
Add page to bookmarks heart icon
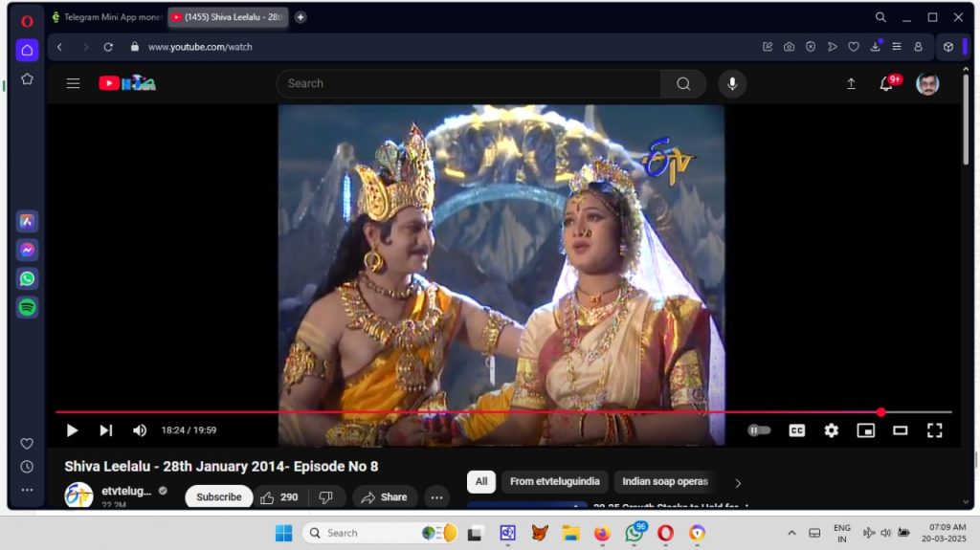[x=854, y=47]
